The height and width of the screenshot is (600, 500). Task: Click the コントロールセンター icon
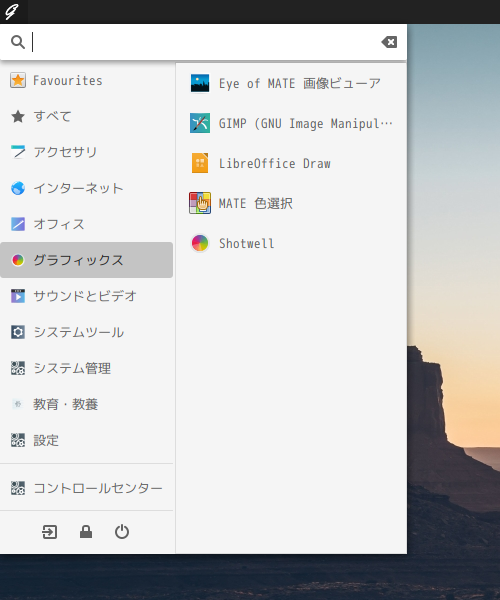click(x=18, y=488)
